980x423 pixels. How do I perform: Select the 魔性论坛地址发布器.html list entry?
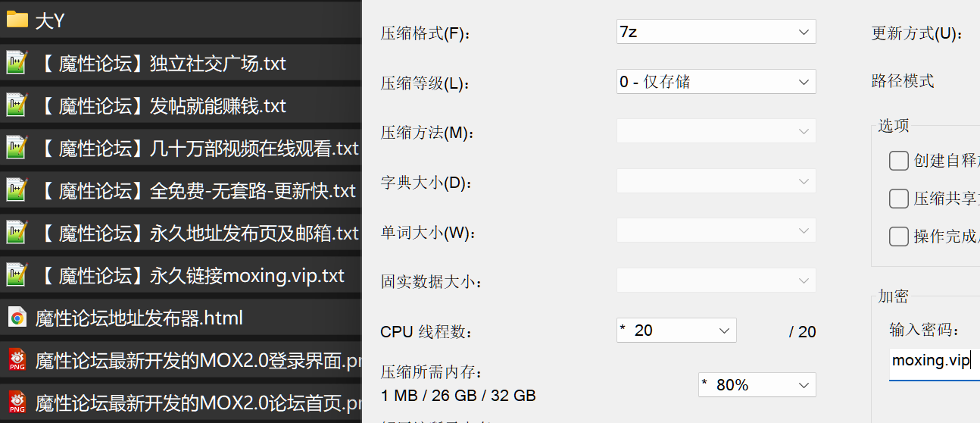click(x=180, y=317)
